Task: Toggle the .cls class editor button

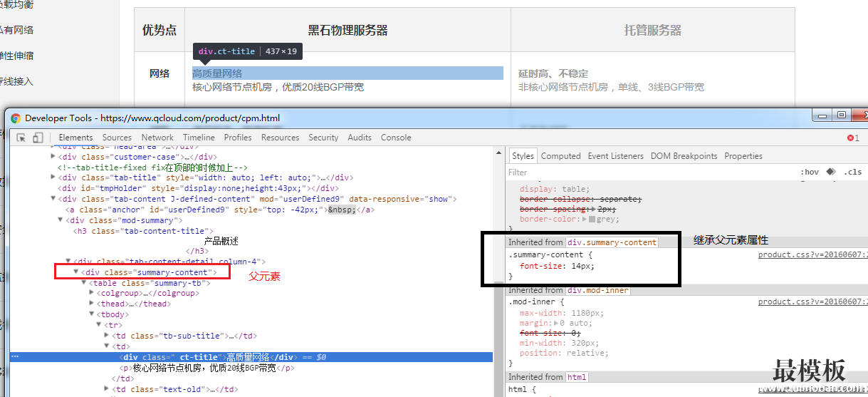Action: tap(852, 172)
